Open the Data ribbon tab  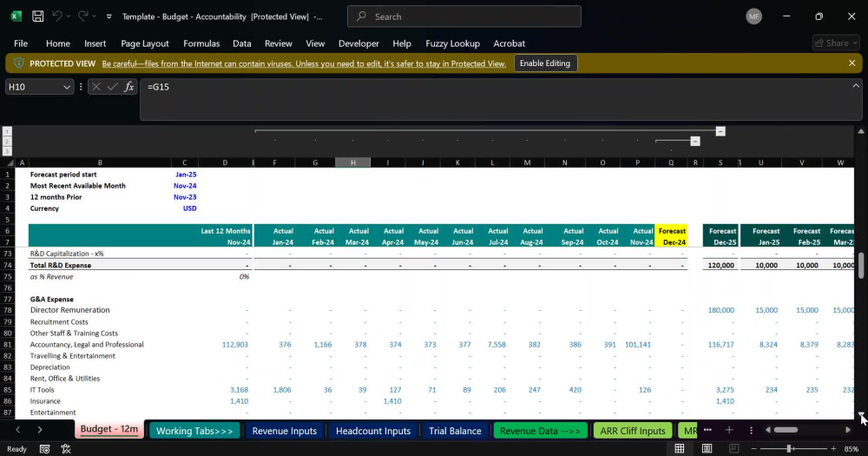pos(242,43)
